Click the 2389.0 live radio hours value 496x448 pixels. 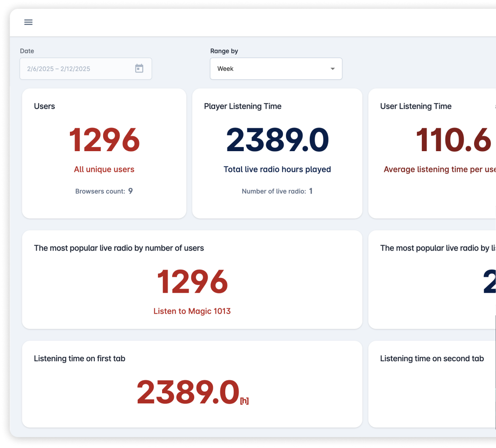click(x=277, y=140)
